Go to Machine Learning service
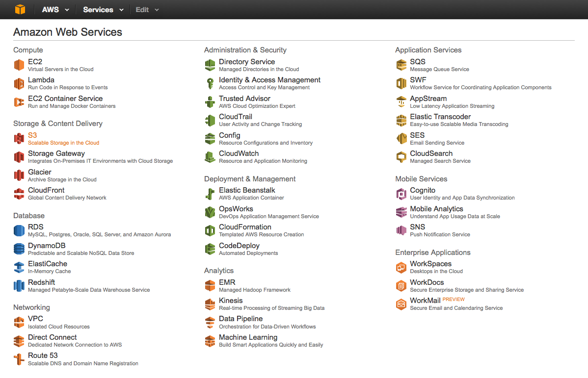This screenshot has width=588, height=378. pos(248,337)
